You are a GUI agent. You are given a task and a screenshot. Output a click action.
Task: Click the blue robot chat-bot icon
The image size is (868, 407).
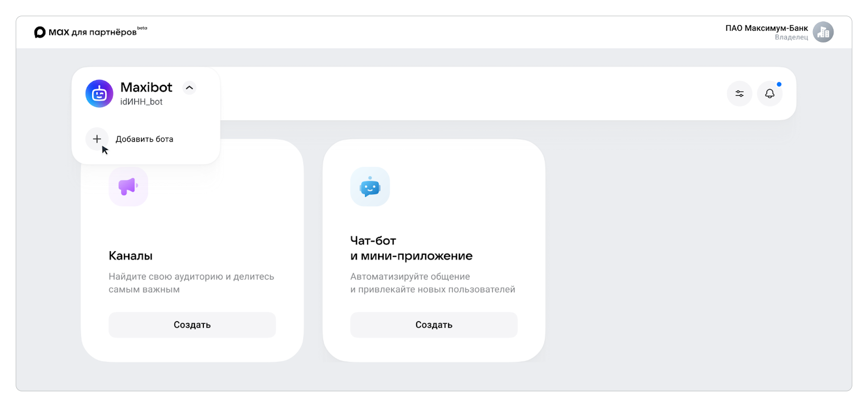(x=370, y=187)
